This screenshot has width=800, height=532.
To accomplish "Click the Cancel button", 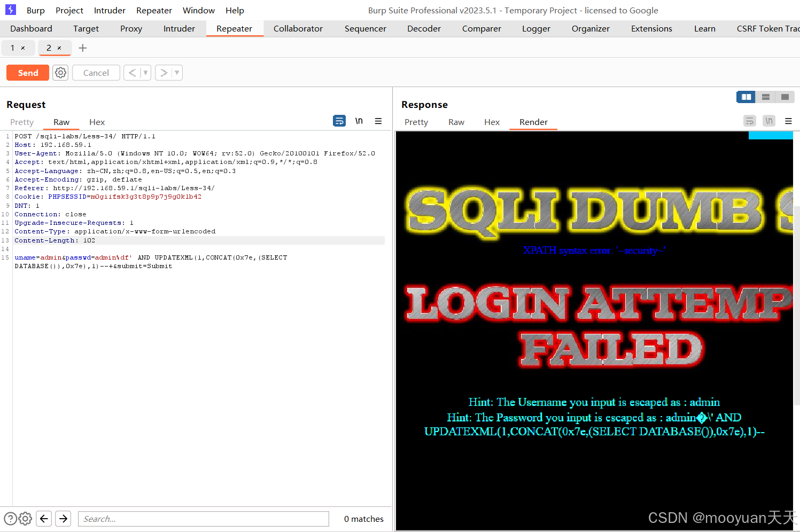I will (x=96, y=73).
